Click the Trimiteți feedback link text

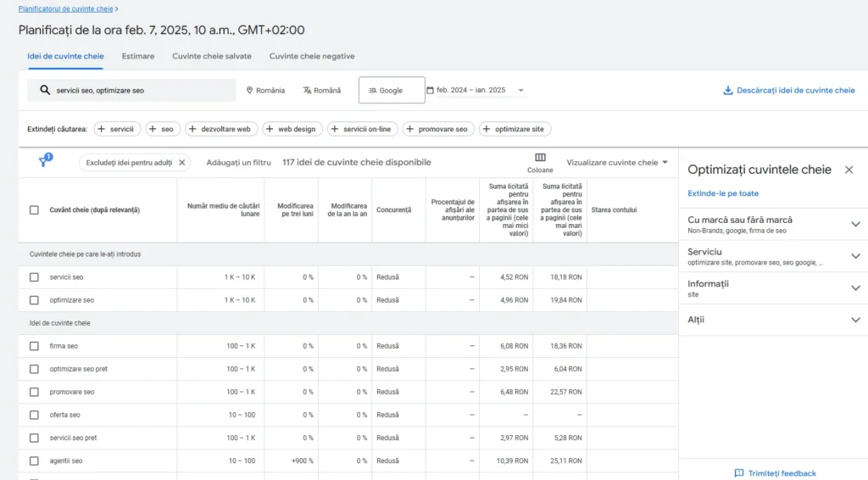(782, 473)
